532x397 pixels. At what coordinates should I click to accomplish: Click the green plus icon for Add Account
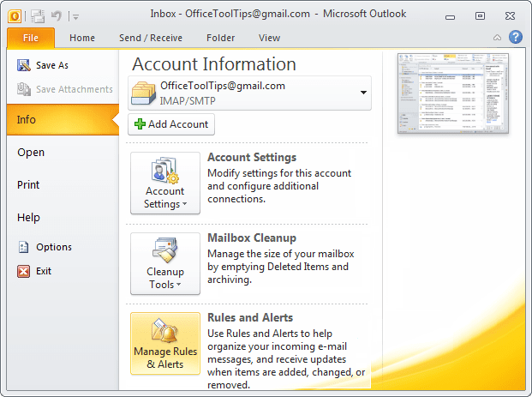(x=140, y=124)
